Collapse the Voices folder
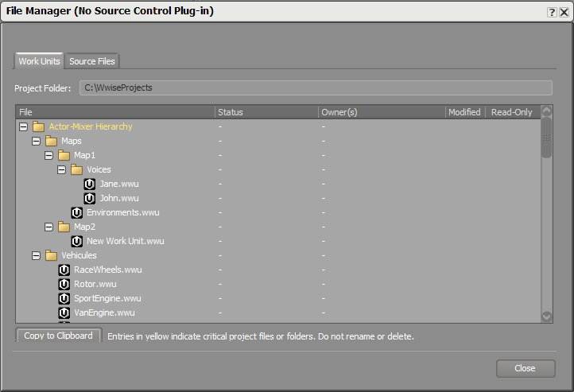 coord(62,169)
